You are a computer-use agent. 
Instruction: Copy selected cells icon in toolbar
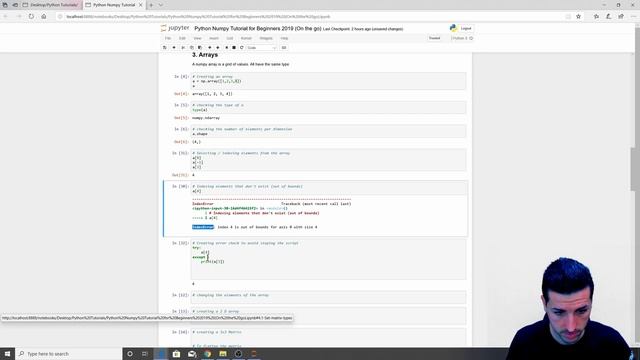(191, 48)
